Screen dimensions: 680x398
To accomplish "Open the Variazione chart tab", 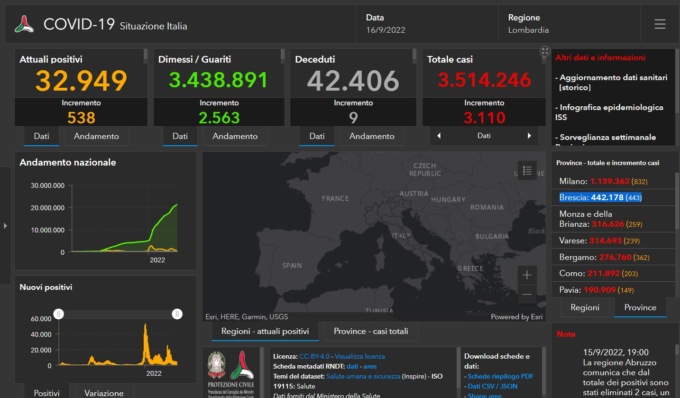I will pyautogui.click(x=104, y=393).
